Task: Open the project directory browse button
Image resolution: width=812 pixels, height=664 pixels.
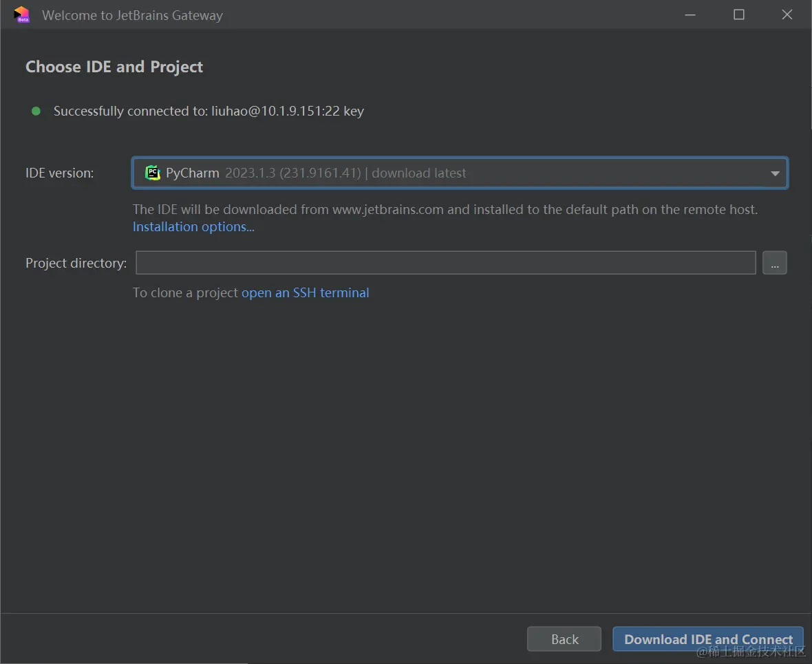Action: click(x=774, y=263)
